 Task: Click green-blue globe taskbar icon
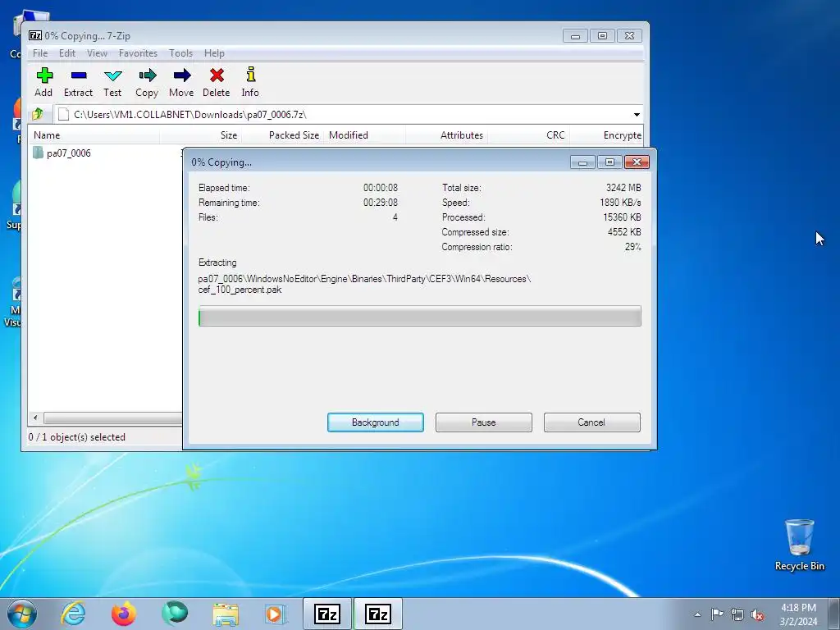175,614
